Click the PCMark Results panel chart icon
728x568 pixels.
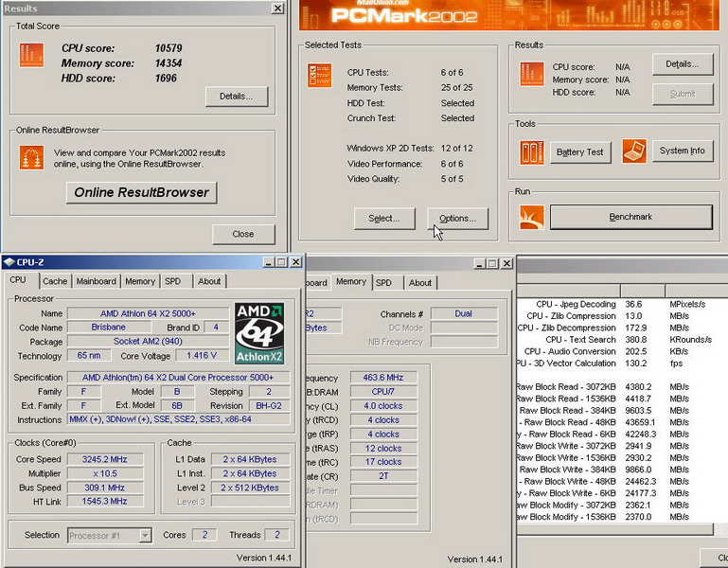(x=532, y=74)
